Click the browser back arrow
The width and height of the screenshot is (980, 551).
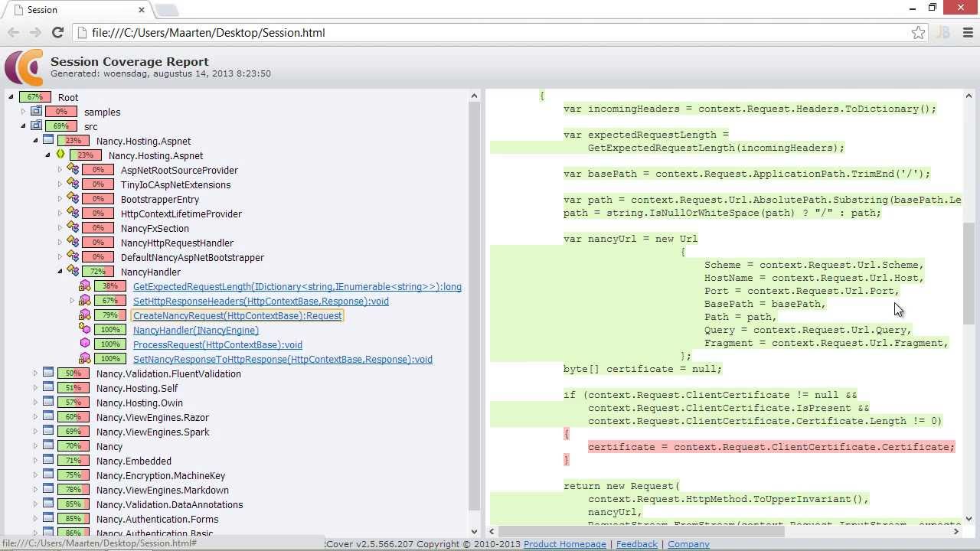[13, 32]
